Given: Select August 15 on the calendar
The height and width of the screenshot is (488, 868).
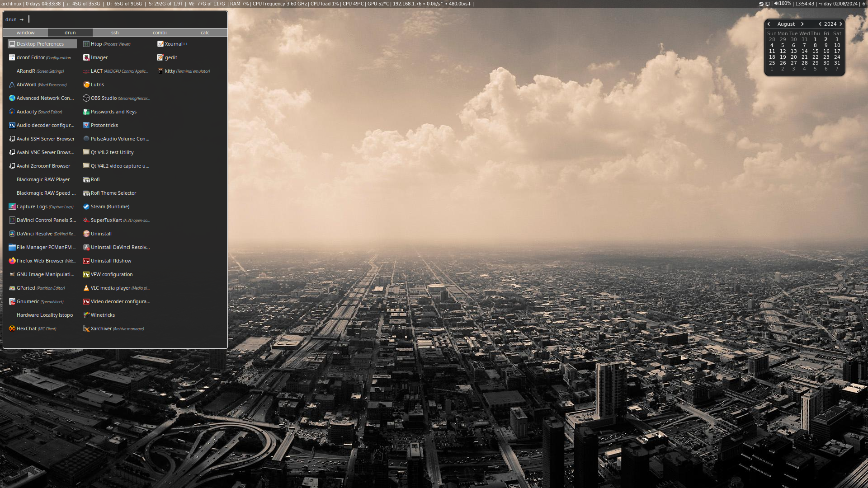Looking at the screenshot, I should point(816,51).
